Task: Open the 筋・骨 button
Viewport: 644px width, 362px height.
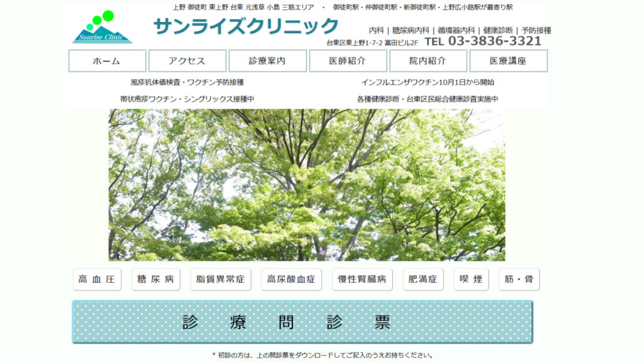Action: pyautogui.click(x=519, y=280)
